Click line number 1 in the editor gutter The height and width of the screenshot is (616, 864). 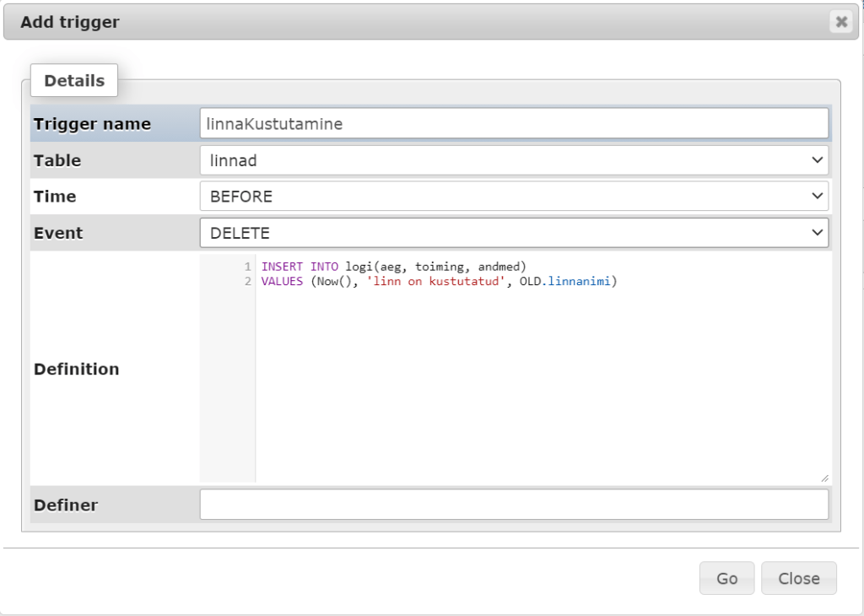click(247, 267)
